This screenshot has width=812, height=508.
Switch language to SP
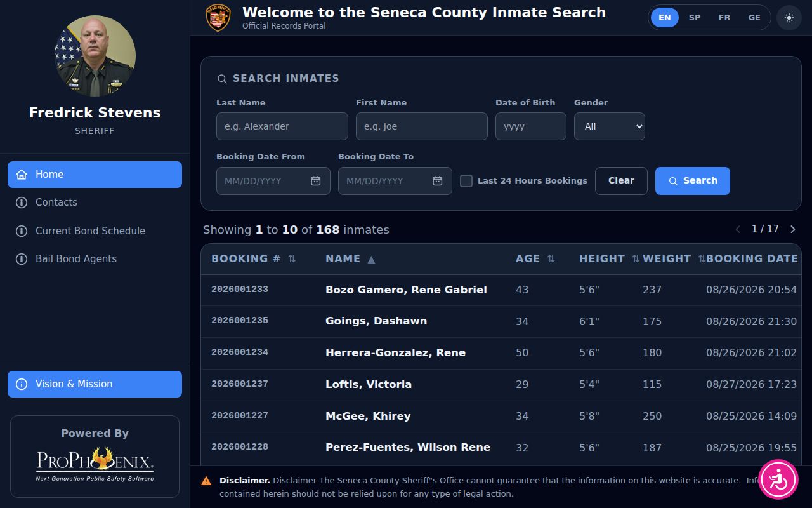click(x=695, y=18)
